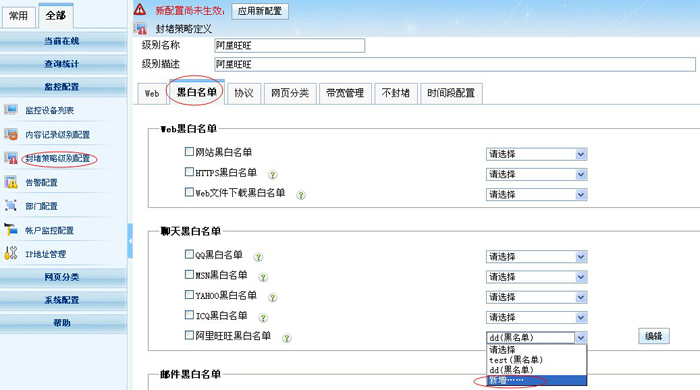The width and height of the screenshot is (700, 390).
Task: Open the 网页分类 tab
Action: (x=290, y=93)
